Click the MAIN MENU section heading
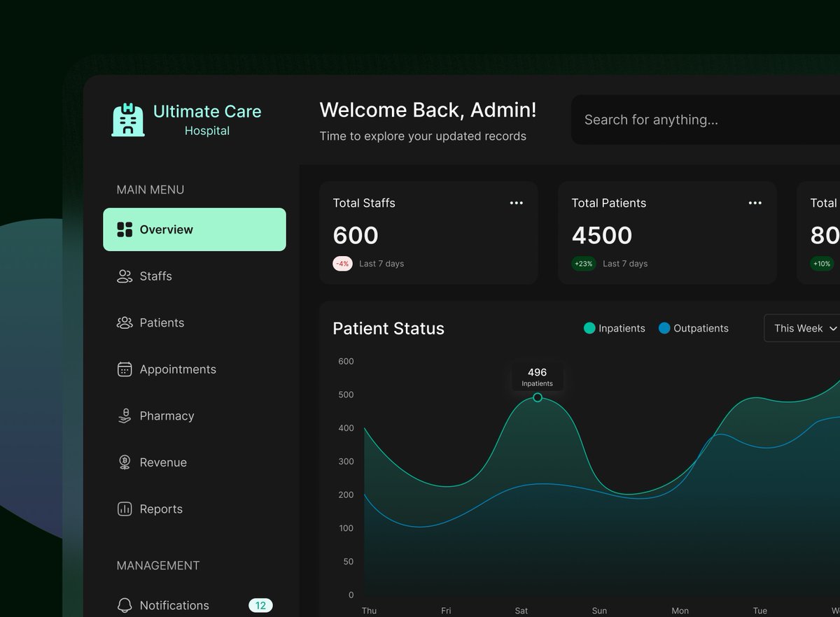The height and width of the screenshot is (617, 840). (150, 190)
